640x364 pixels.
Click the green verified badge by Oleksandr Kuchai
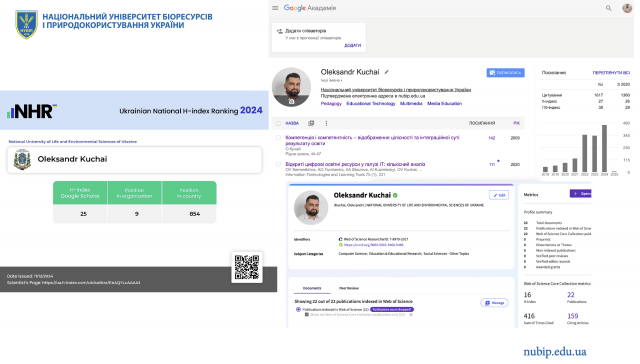(395, 195)
